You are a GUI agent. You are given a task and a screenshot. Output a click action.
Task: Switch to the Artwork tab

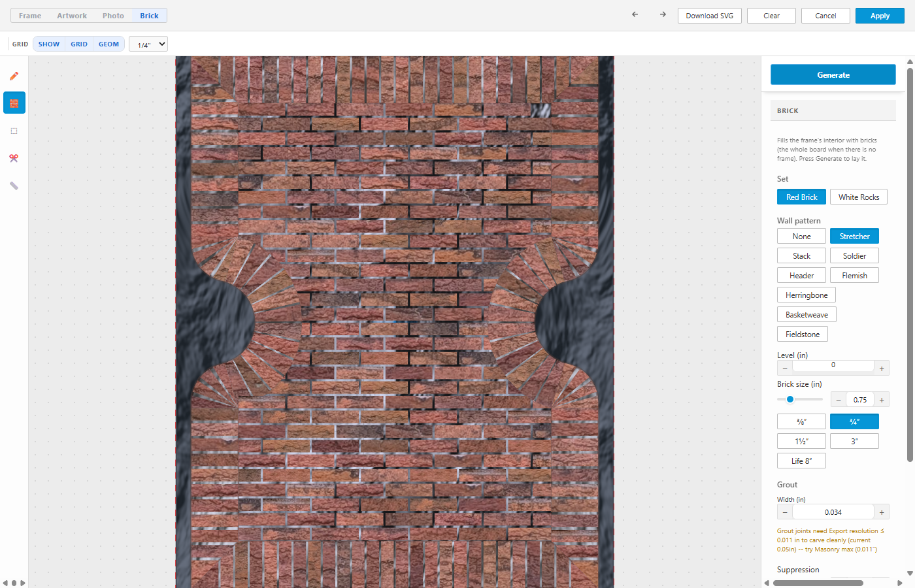(72, 15)
